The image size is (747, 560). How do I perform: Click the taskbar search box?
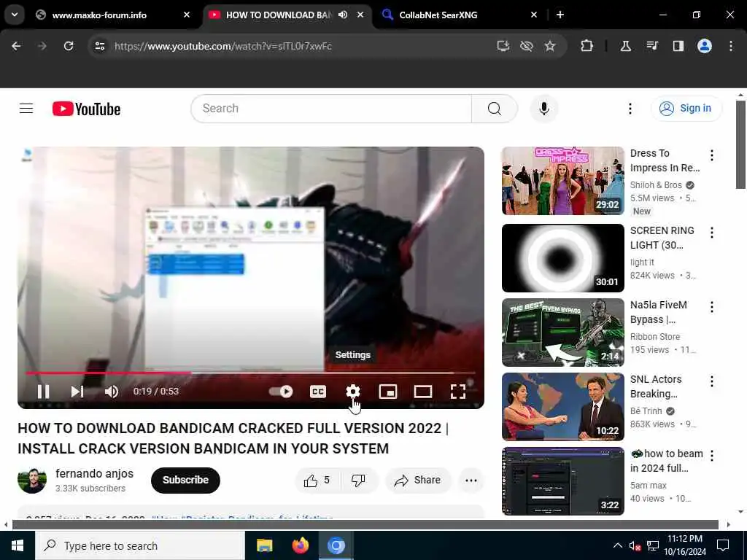pyautogui.click(x=140, y=545)
